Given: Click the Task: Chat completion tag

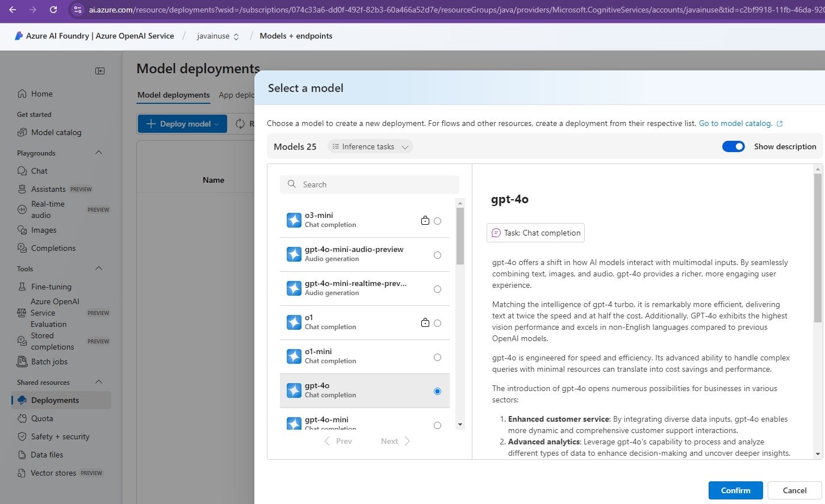Looking at the screenshot, I should tap(535, 233).
